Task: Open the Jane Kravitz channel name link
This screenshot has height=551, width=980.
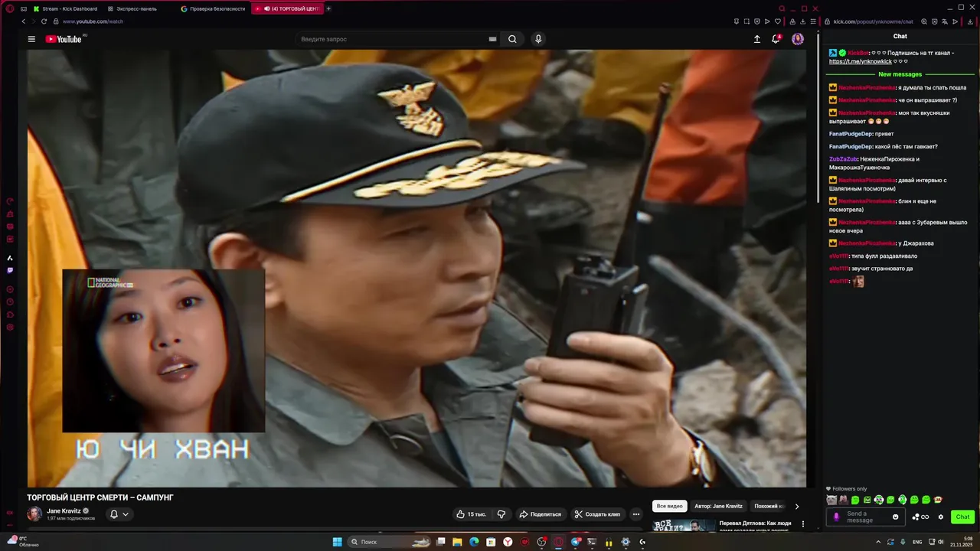Action: click(64, 510)
